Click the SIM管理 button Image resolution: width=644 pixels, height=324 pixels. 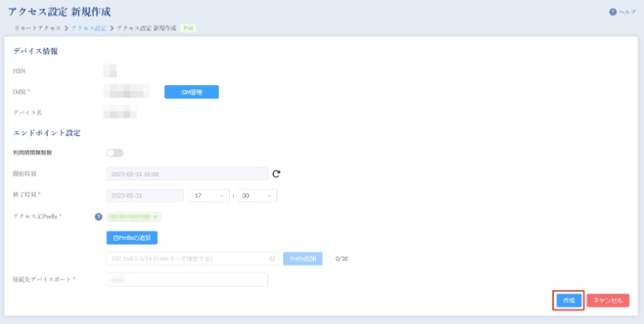[x=191, y=92]
